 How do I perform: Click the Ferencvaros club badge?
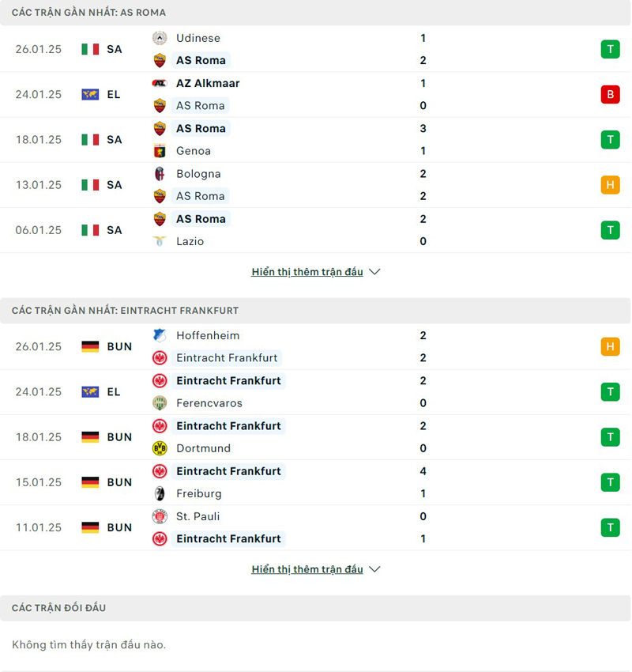(x=160, y=403)
